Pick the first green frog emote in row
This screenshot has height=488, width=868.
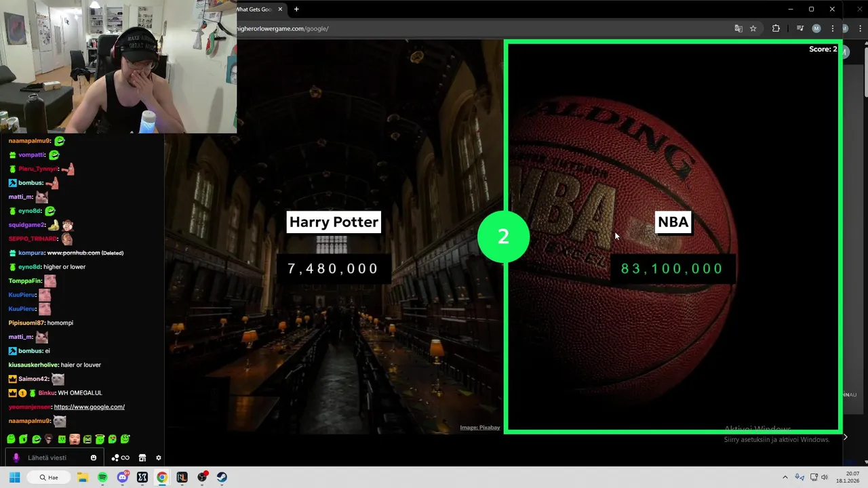(x=10, y=439)
